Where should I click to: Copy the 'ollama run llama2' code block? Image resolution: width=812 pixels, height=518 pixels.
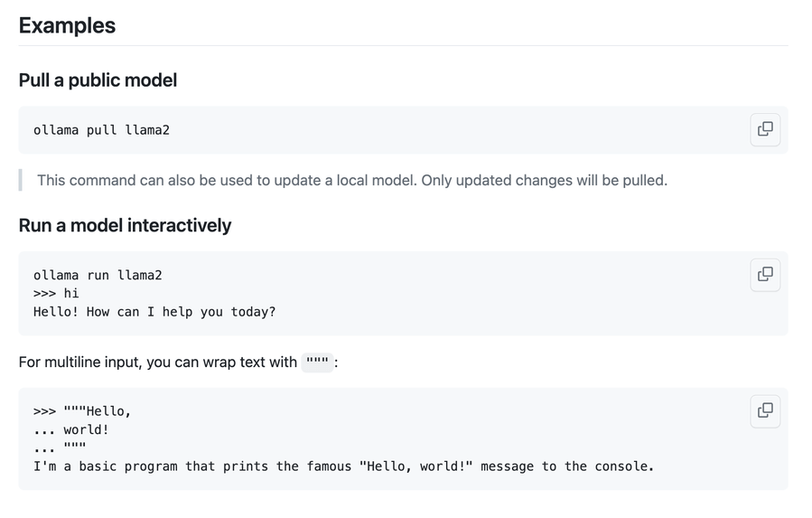(x=765, y=275)
